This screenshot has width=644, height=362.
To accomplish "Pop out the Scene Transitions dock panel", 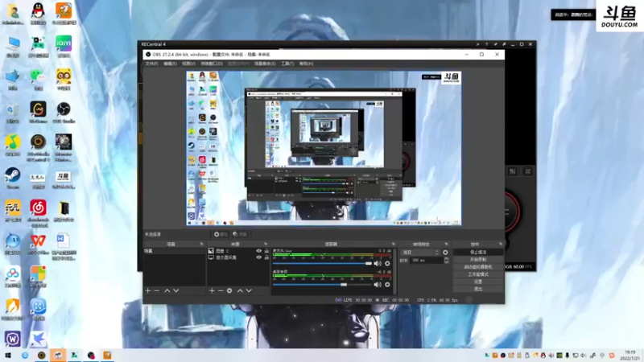I will (x=447, y=245).
